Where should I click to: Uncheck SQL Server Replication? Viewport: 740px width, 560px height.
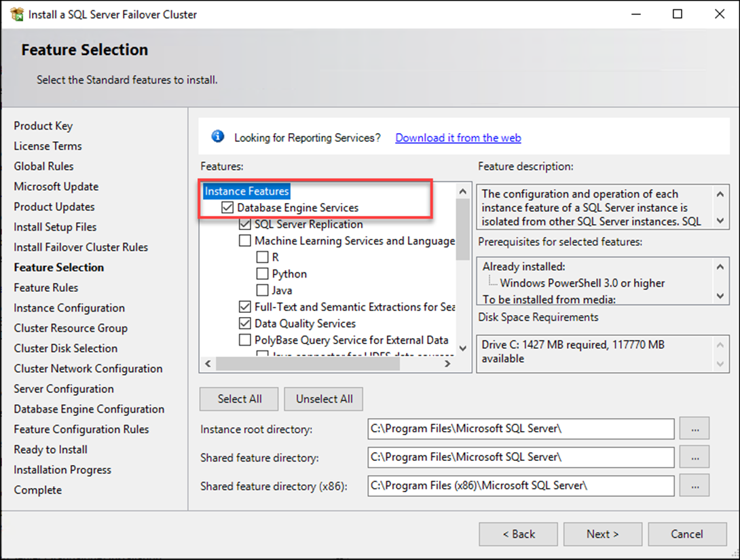point(245,224)
